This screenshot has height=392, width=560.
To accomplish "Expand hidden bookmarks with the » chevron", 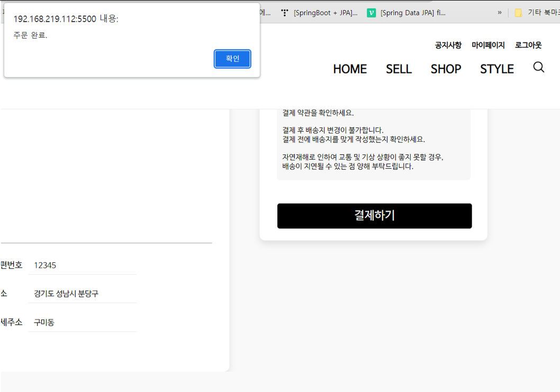I will point(499,12).
